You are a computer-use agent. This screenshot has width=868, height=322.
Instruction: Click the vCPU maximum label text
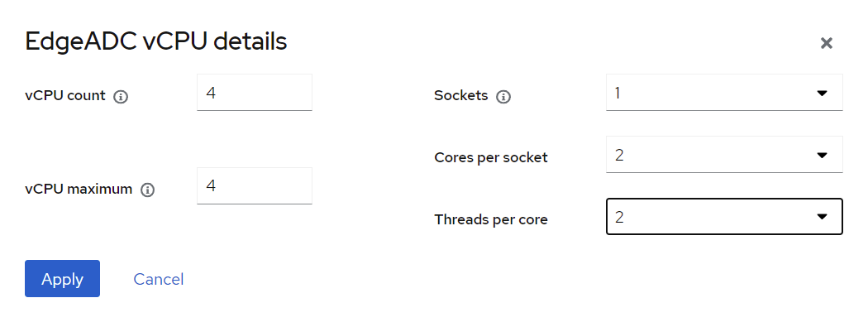point(79,189)
